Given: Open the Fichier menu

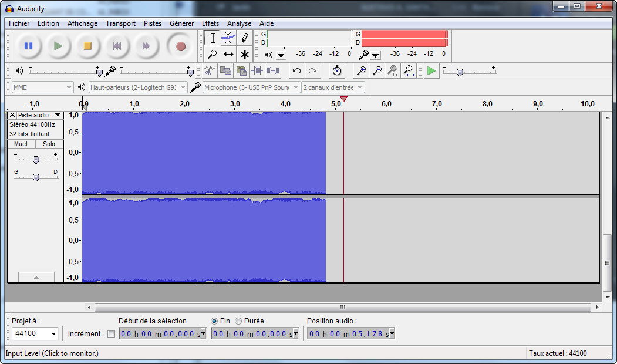Looking at the screenshot, I should [19, 23].
